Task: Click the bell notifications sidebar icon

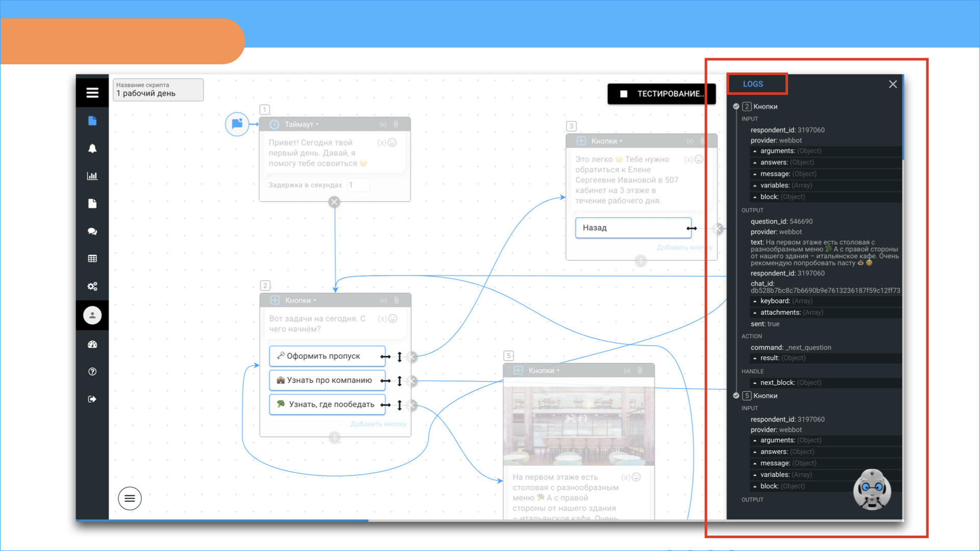Action: click(x=92, y=148)
